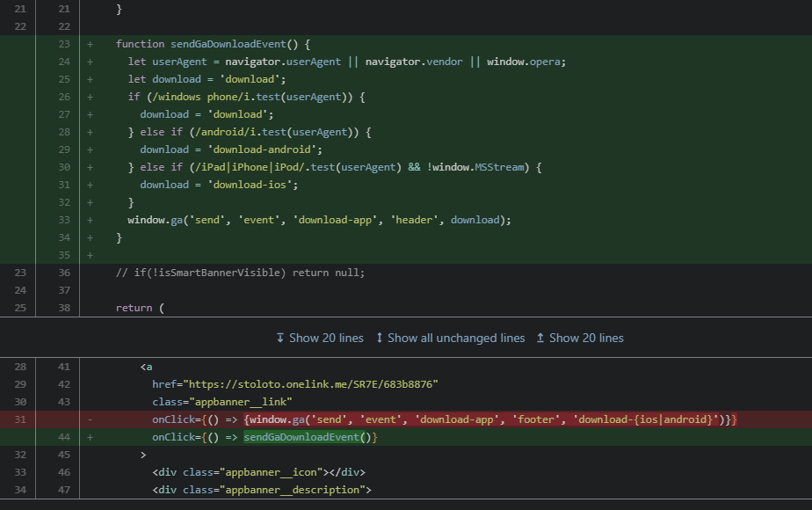812x510 pixels.
Task: Click the 'download-android' string in the code
Action: pos(258,149)
